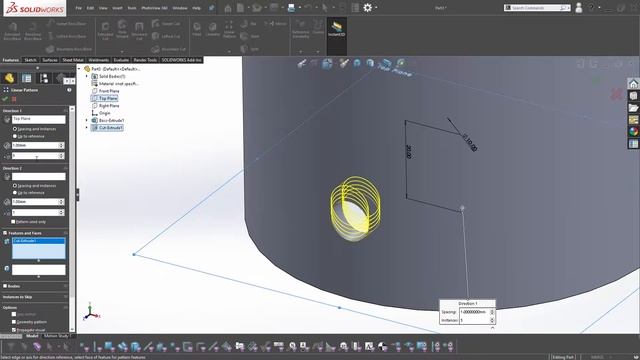Screen dimensions: 640x360
Task: Click Extruded Boss/Base tool
Action: (12, 31)
